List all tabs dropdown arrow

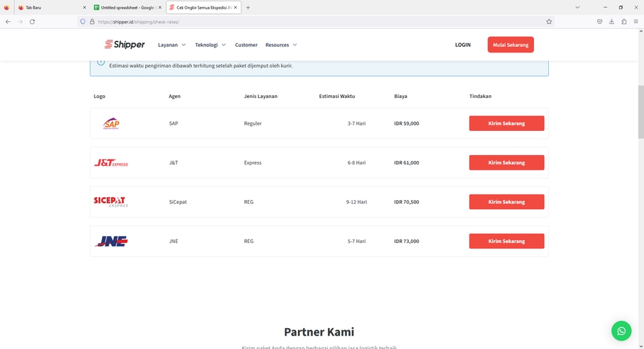click(x=577, y=7)
